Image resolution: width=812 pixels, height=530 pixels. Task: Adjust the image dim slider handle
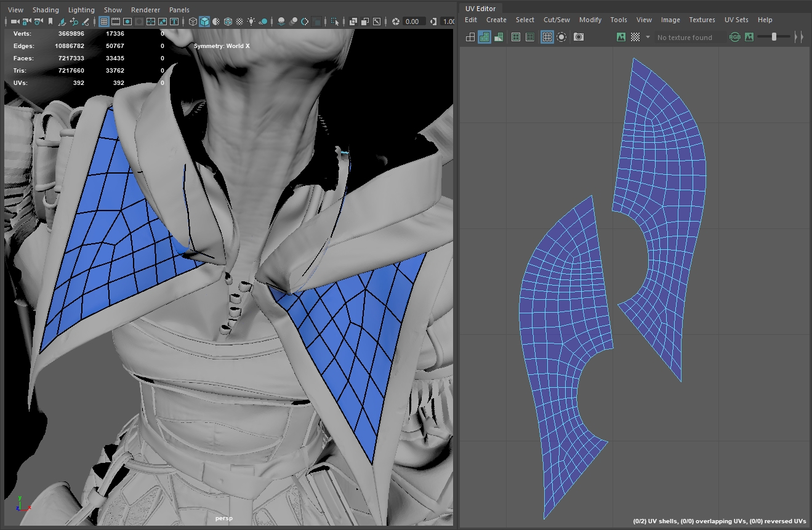point(774,37)
